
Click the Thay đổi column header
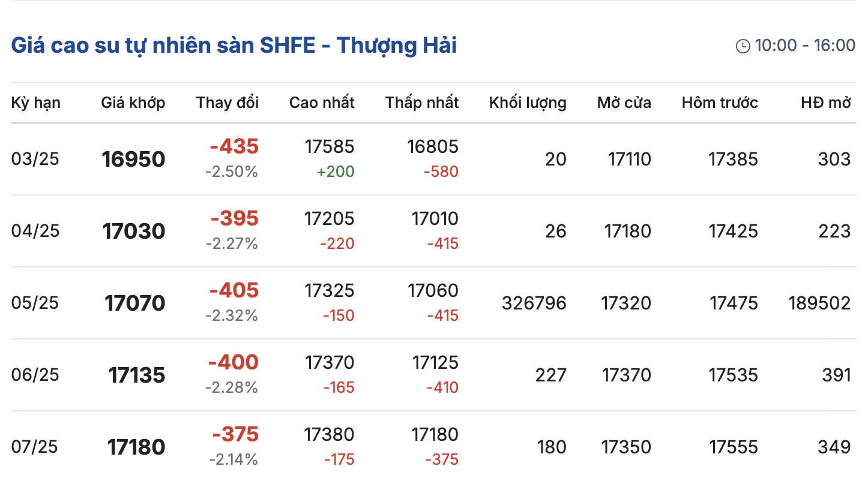click(x=227, y=103)
